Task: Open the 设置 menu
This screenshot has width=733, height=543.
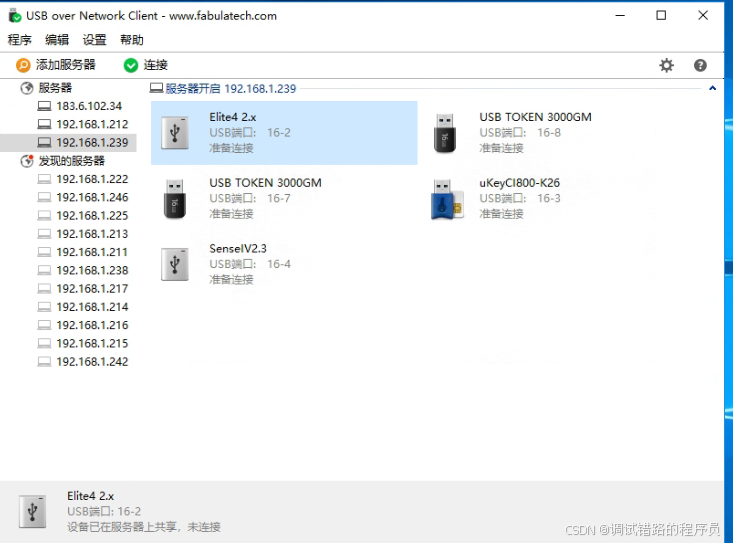Action: coord(94,40)
